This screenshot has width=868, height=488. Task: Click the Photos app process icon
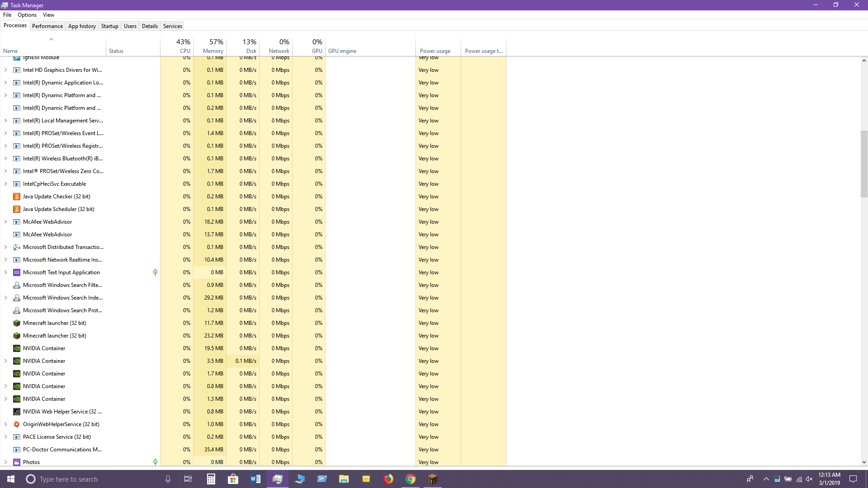pos(17,462)
